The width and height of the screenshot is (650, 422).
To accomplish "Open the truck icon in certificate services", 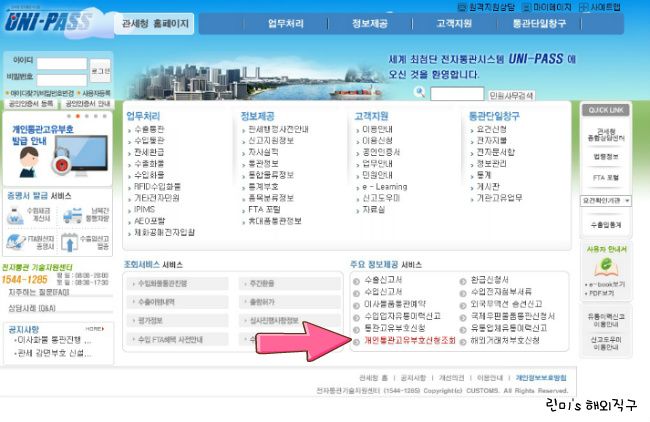I will (73, 216).
